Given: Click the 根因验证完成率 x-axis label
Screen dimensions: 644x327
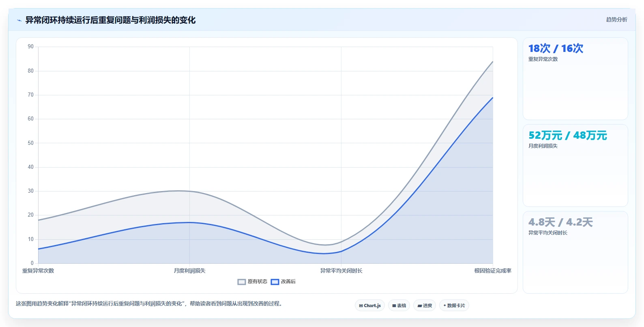Looking at the screenshot, I should pyautogui.click(x=493, y=271).
